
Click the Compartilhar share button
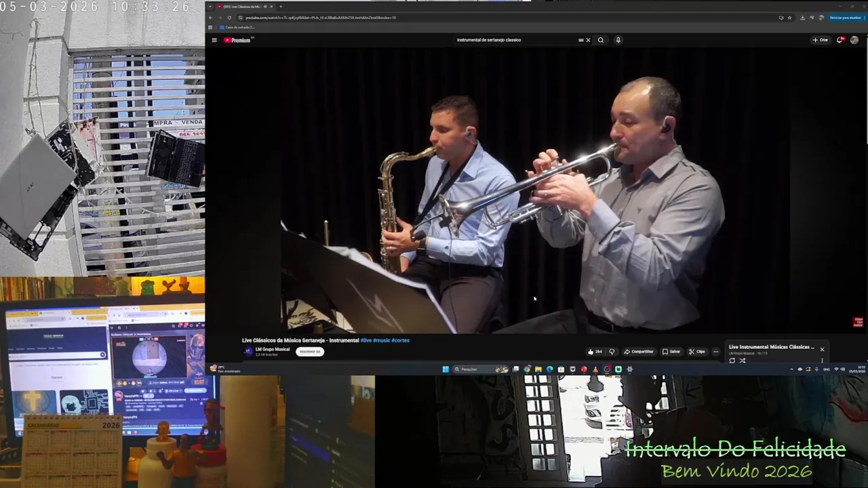click(x=639, y=352)
